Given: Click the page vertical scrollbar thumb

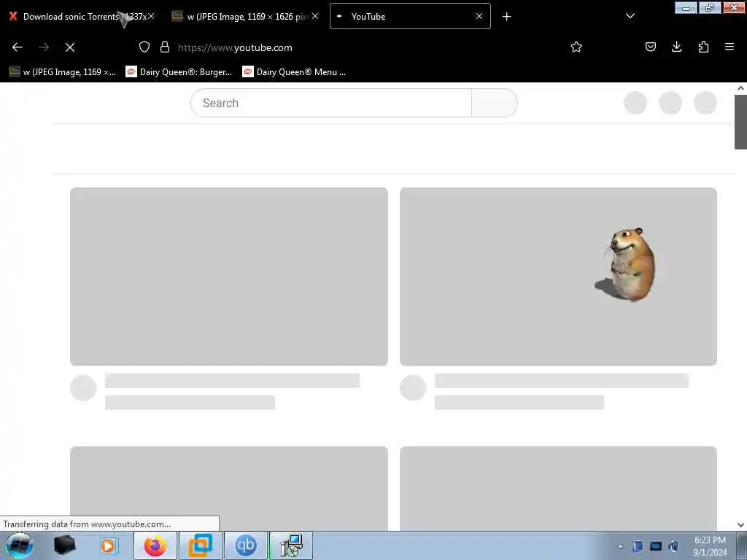Looking at the screenshot, I should pyautogui.click(x=740, y=122).
